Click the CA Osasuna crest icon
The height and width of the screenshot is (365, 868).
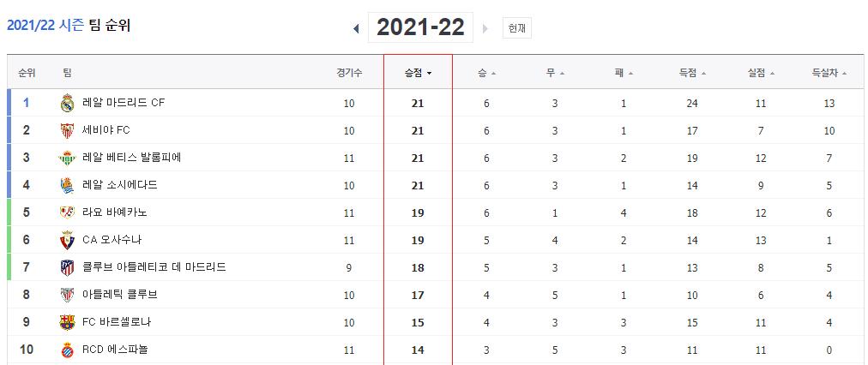(x=67, y=240)
